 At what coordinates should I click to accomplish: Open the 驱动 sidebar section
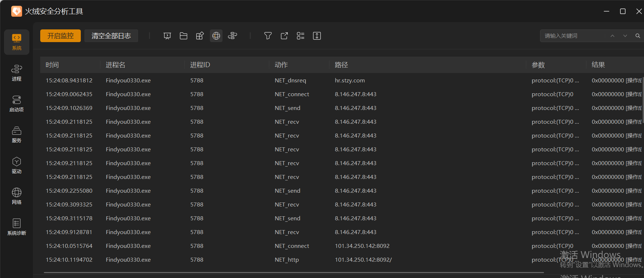coord(17,165)
